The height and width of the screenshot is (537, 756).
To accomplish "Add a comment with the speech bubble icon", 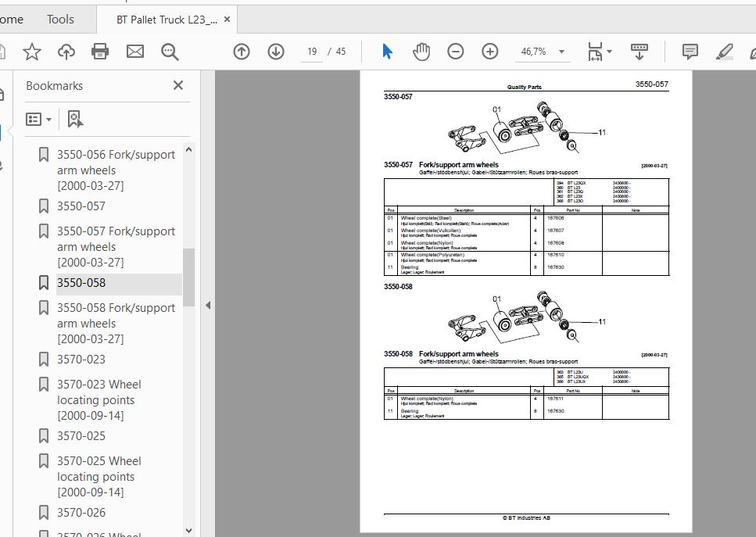I will (690, 52).
